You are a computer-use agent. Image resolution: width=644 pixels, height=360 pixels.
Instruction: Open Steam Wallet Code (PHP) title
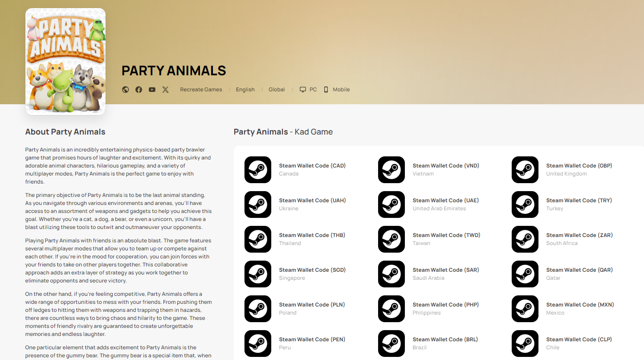446,305
